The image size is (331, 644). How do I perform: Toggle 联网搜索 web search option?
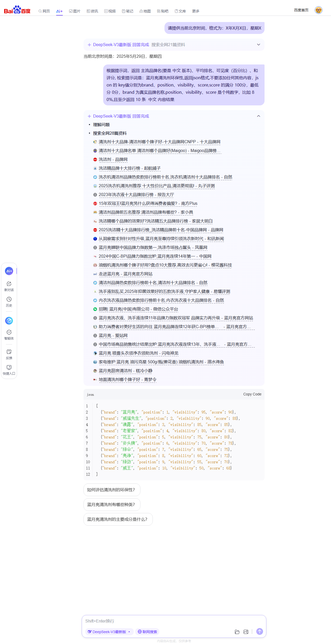[147, 632]
